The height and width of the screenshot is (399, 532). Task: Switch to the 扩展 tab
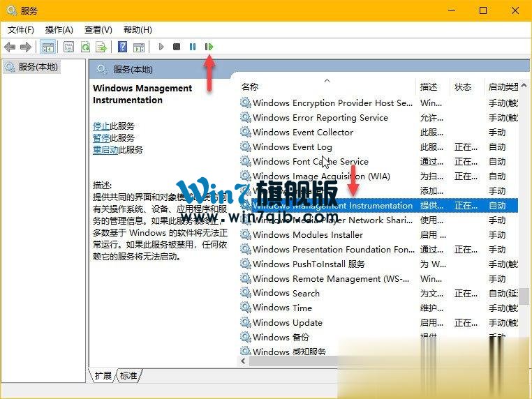[103, 375]
